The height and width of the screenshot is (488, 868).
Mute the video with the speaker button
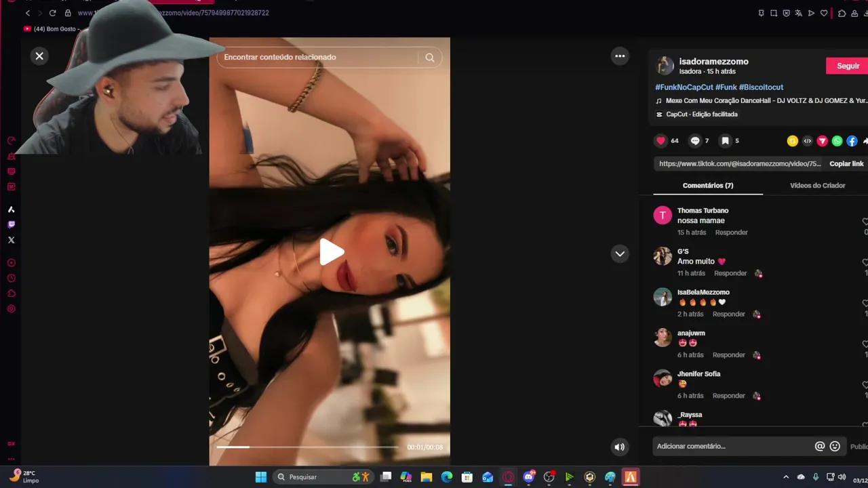click(619, 447)
